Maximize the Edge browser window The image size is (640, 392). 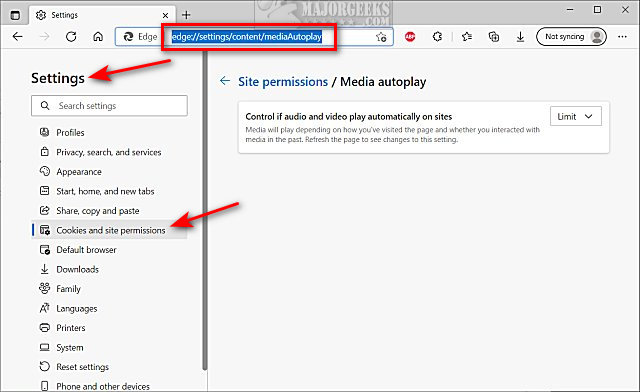pyautogui.click(x=597, y=9)
